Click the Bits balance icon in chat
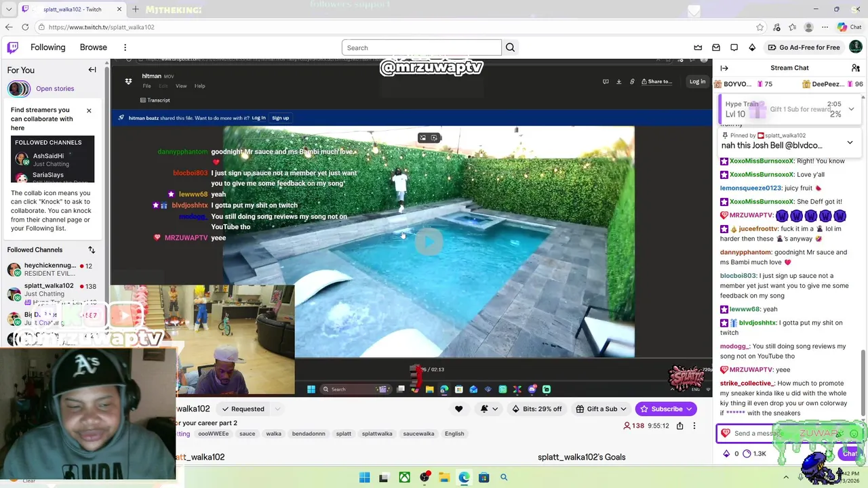 click(x=731, y=453)
